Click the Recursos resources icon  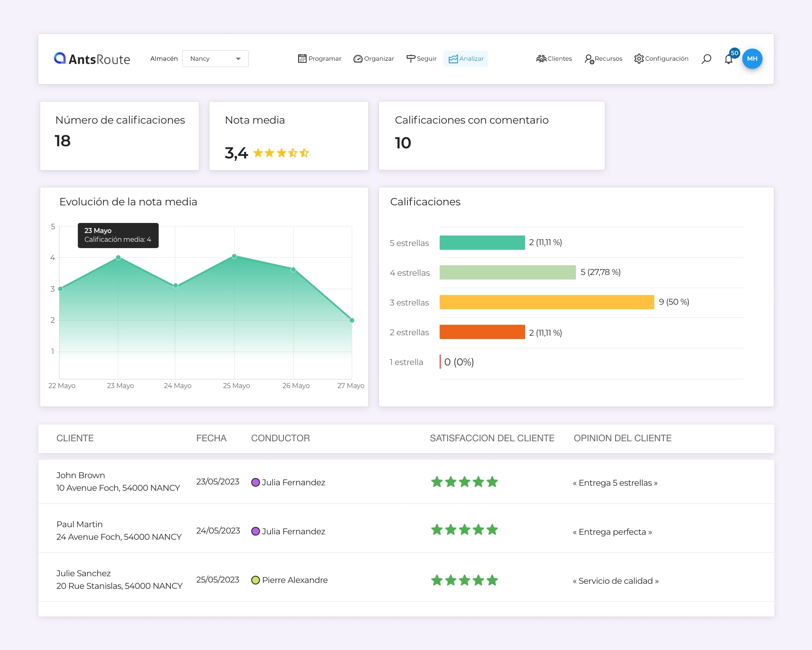[x=590, y=59]
